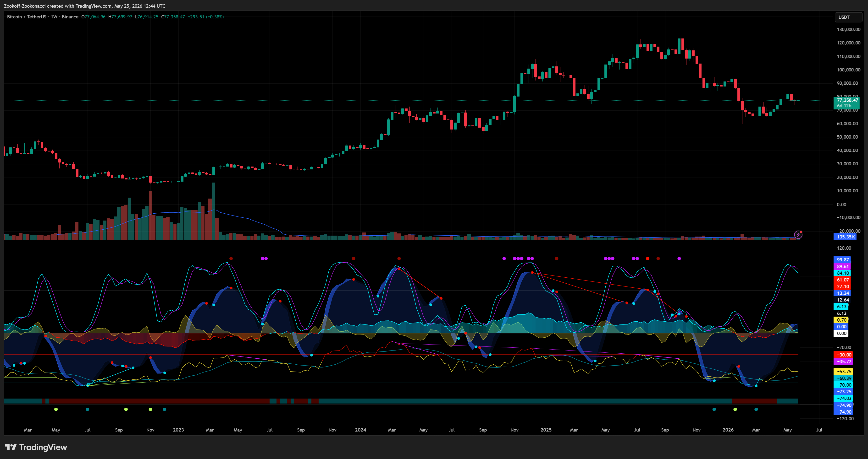Click the red 27.10 indicator value
Viewport: 868px width, 459px height.
click(x=842, y=287)
